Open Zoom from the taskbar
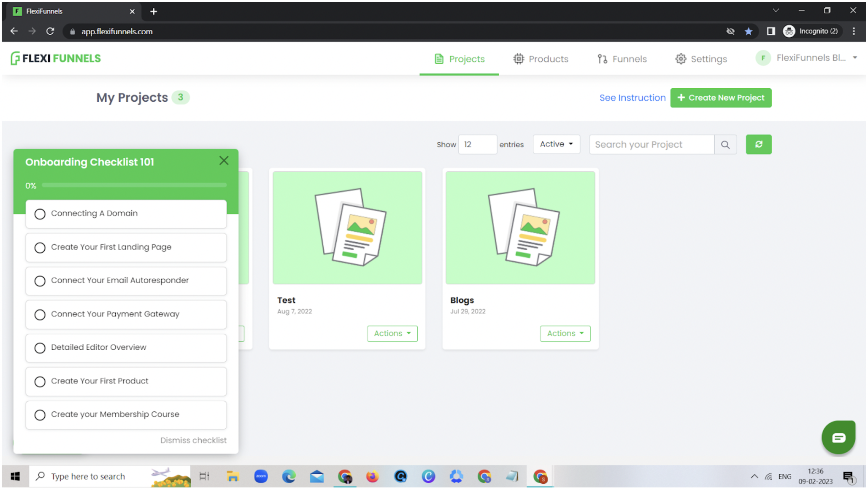 [x=261, y=476]
